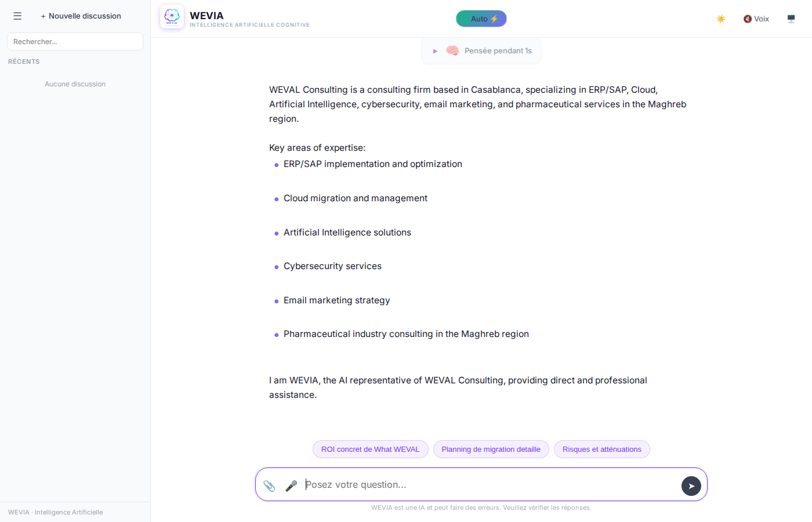812x522 pixels.
Task: Attach a file with paperclip icon
Action: tap(269, 486)
